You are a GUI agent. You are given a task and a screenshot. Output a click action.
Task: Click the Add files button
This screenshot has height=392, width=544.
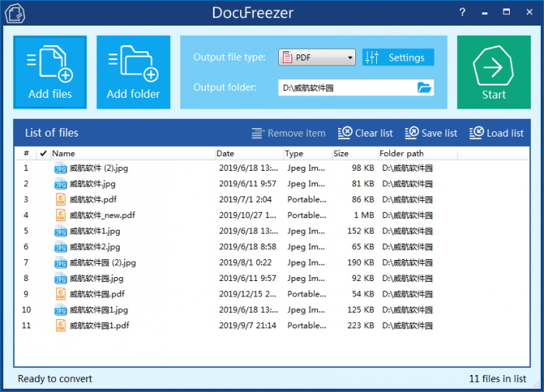click(50, 72)
